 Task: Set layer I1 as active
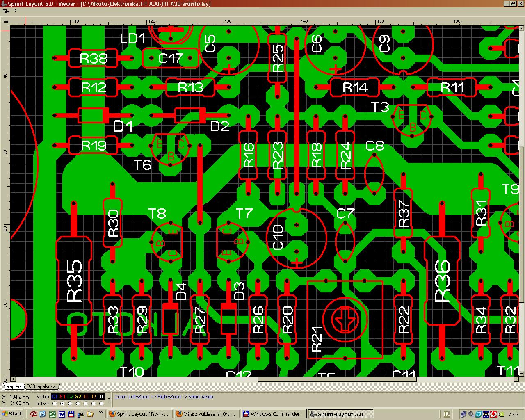(86, 404)
